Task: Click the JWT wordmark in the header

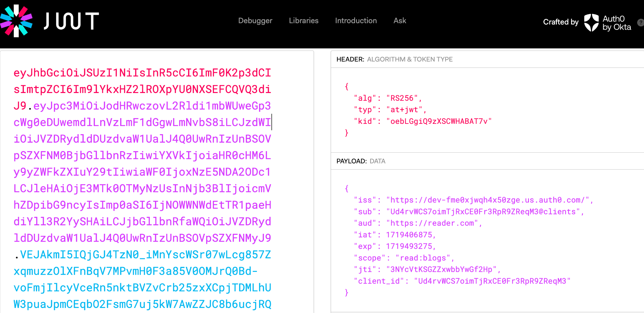Action: [x=71, y=21]
